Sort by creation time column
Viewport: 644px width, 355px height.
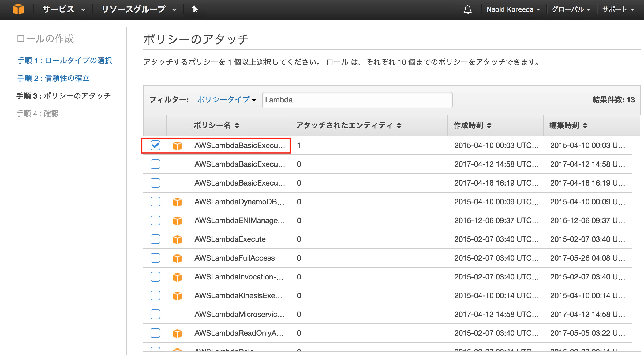[x=489, y=125]
